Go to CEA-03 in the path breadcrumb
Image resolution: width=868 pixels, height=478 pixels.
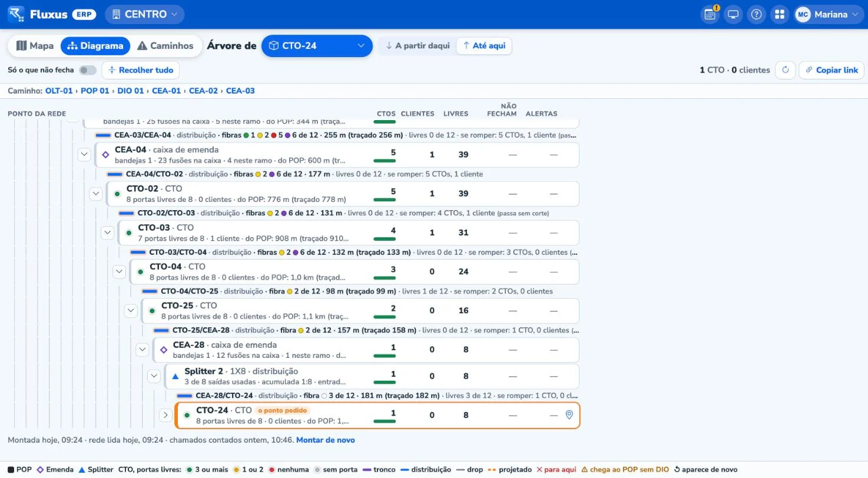(x=240, y=91)
